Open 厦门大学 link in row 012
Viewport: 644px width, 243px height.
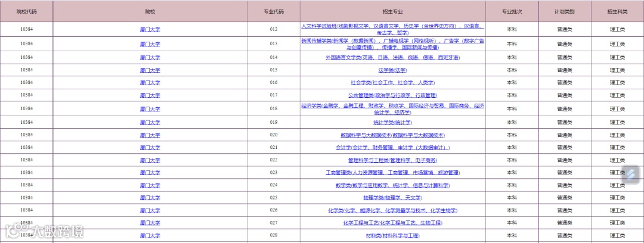pos(150,30)
